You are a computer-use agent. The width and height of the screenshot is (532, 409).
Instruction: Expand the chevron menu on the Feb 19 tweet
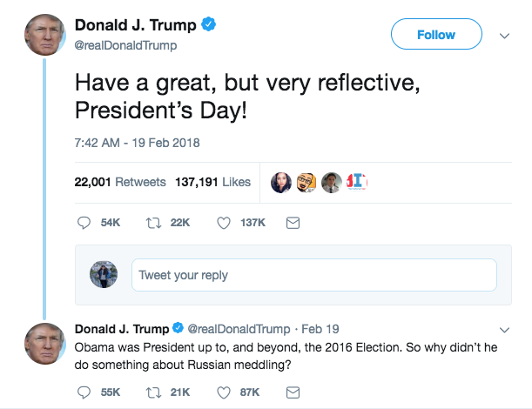[x=504, y=330]
